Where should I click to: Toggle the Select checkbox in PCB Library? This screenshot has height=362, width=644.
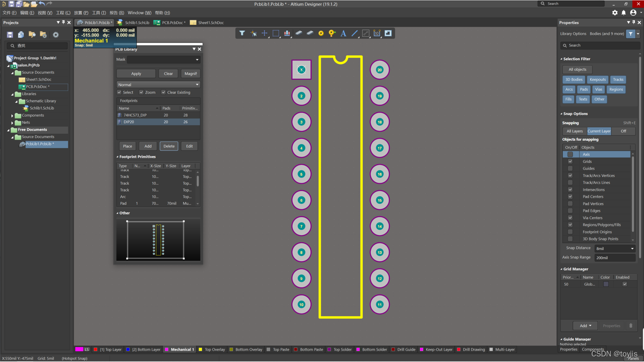click(x=119, y=92)
